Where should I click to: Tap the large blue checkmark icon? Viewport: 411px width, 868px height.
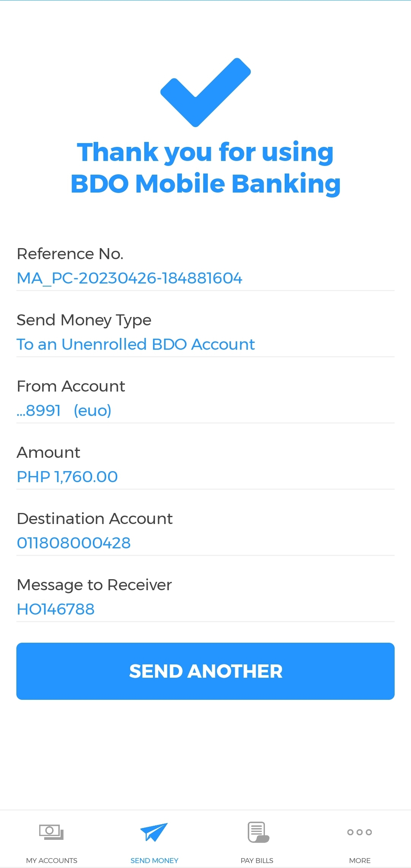[x=205, y=92]
